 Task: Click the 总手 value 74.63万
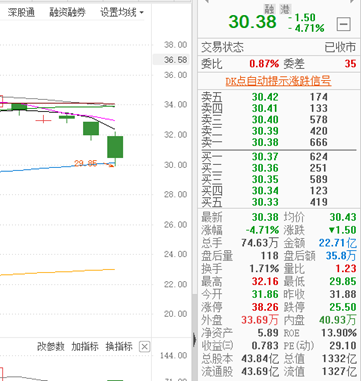[260, 243]
